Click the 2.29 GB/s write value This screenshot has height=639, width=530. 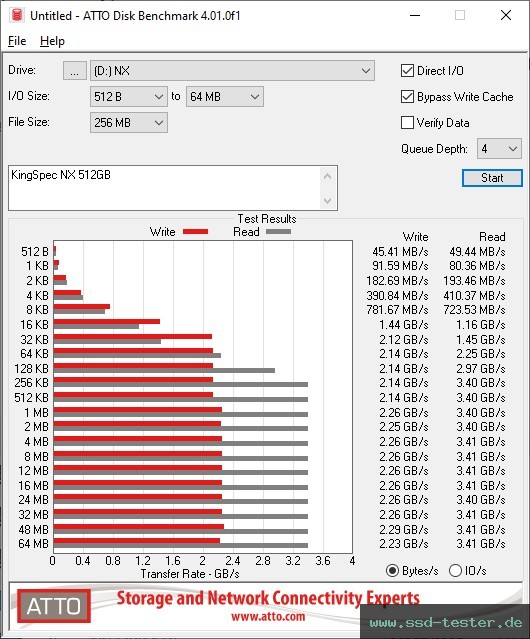coord(404,530)
